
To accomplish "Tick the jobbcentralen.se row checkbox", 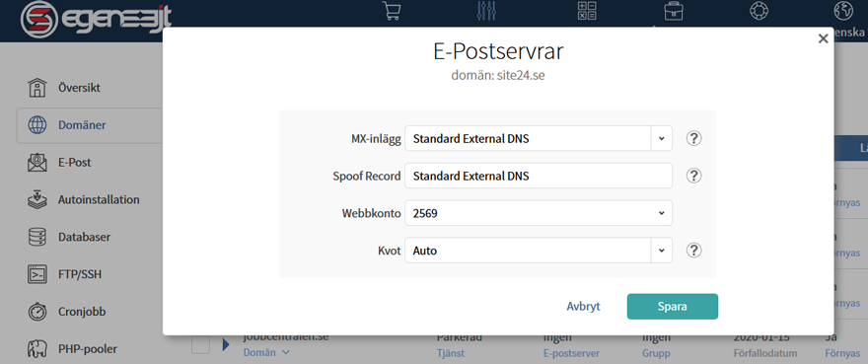I will 200,344.
